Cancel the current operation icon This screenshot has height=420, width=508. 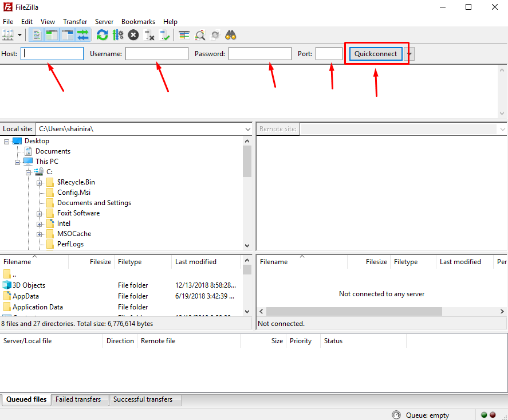click(x=133, y=35)
